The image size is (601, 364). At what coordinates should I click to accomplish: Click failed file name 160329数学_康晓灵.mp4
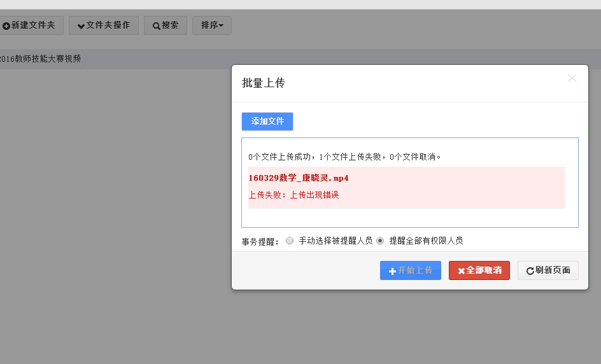298,178
